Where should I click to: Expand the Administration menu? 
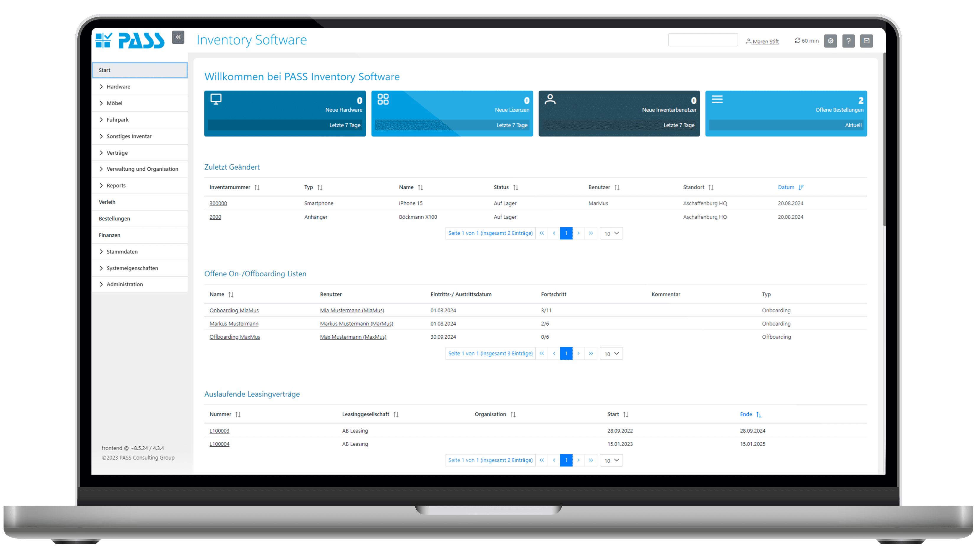140,285
